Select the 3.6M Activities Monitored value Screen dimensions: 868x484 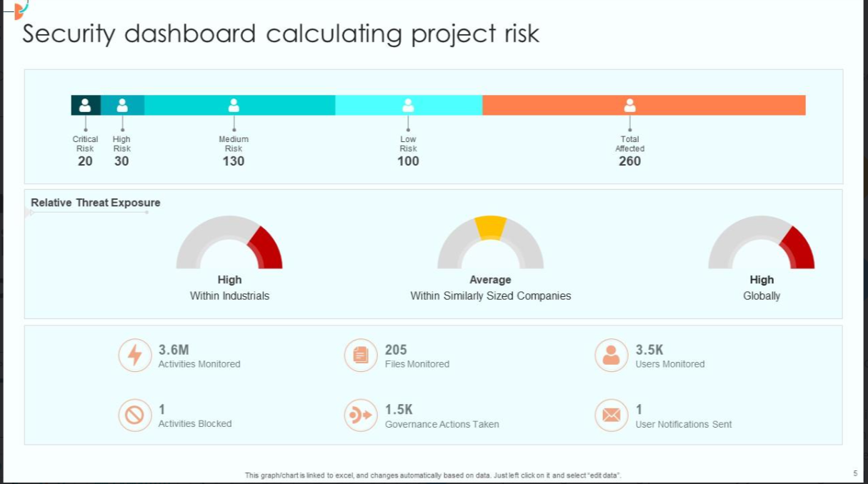click(x=174, y=350)
